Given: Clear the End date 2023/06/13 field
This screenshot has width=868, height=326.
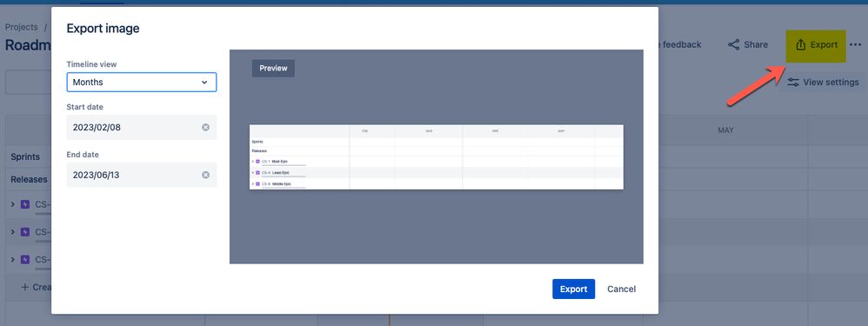Looking at the screenshot, I should pos(205,175).
